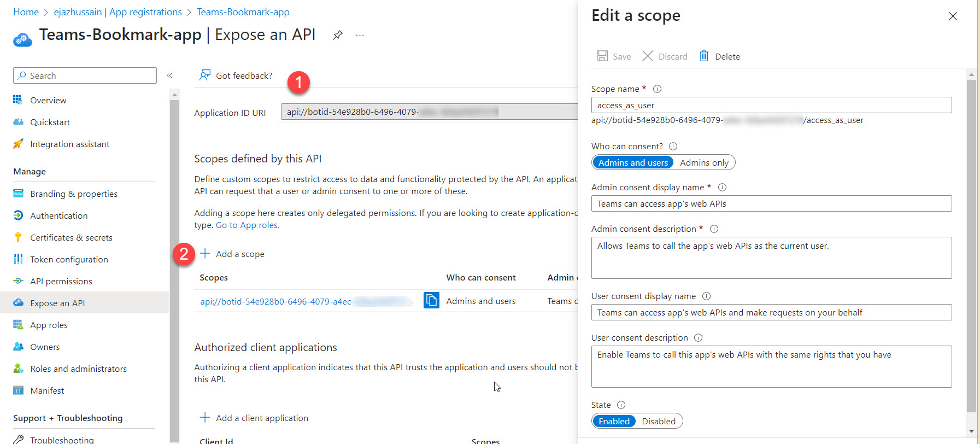Collapse the sidebar with double chevron

[169, 75]
